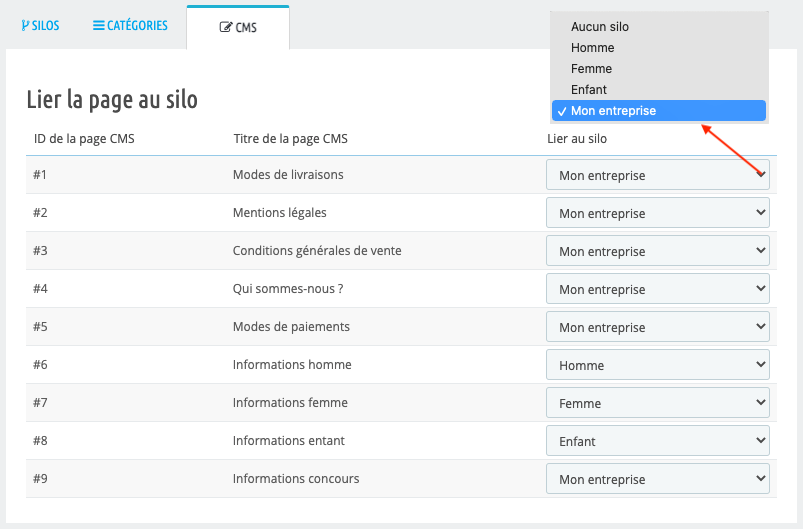Click the 'Informations concours' title cell
803x529 pixels.
point(296,478)
